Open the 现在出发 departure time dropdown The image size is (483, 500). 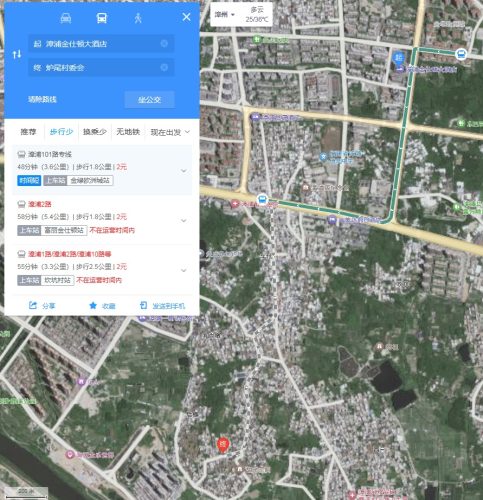click(x=170, y=132)
